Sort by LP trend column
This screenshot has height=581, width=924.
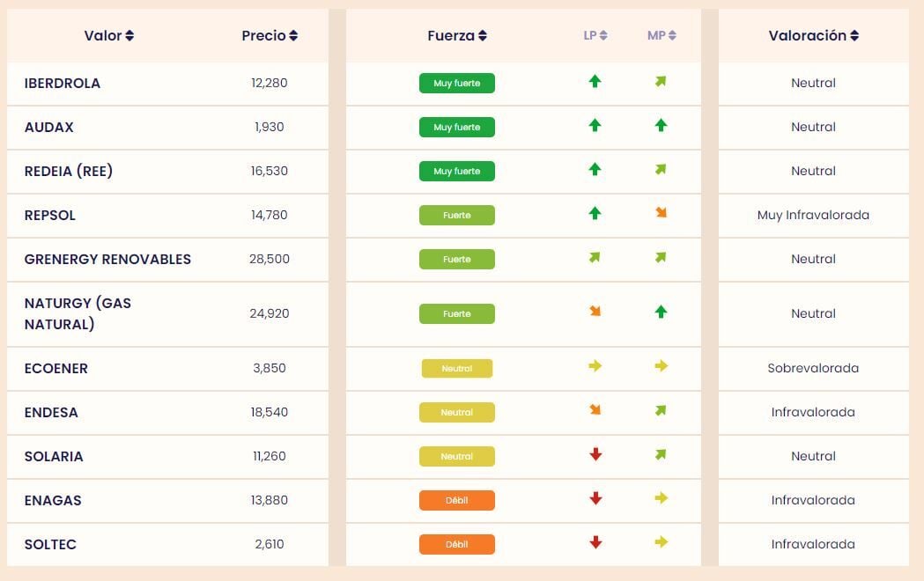click(x=595, y=36)
